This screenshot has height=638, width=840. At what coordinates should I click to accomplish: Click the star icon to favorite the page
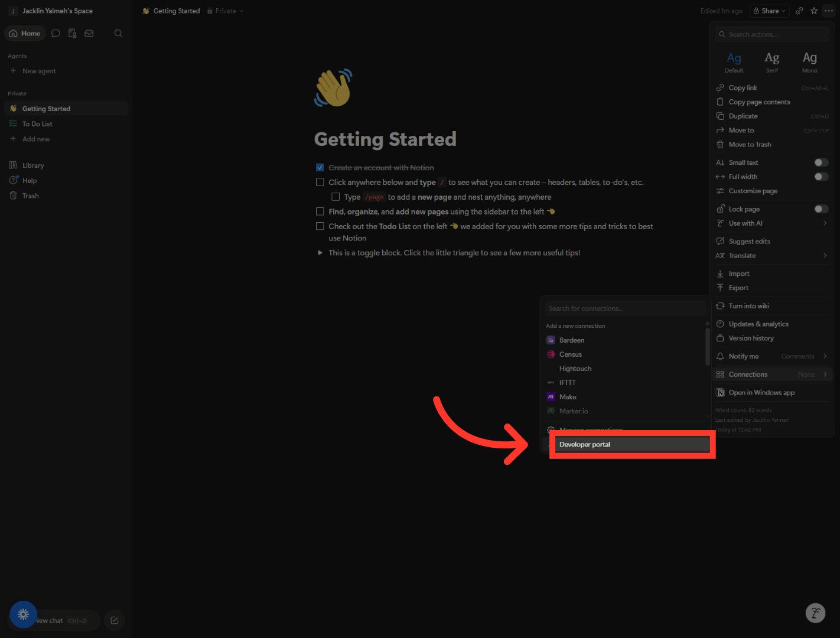pos(814,11)
